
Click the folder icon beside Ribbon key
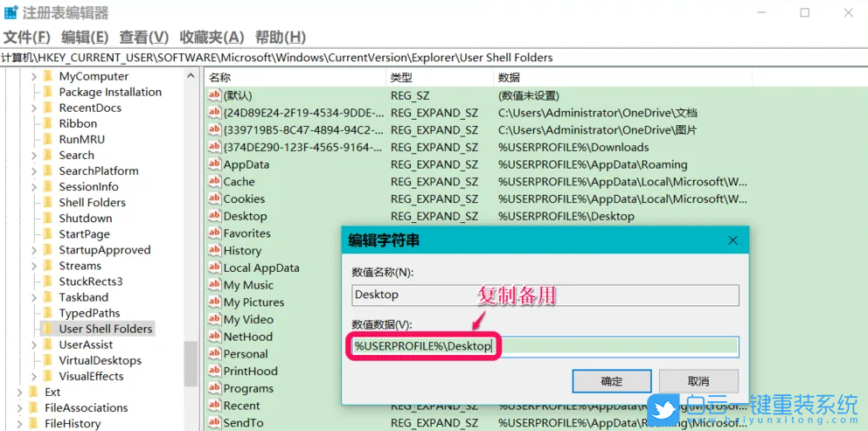click(48, 124)
